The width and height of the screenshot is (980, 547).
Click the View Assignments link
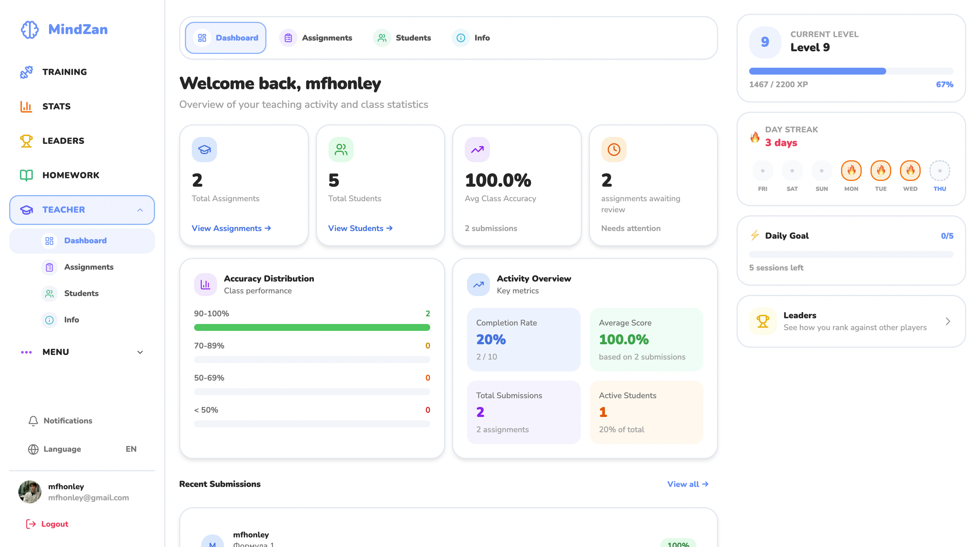coord(231,228)
